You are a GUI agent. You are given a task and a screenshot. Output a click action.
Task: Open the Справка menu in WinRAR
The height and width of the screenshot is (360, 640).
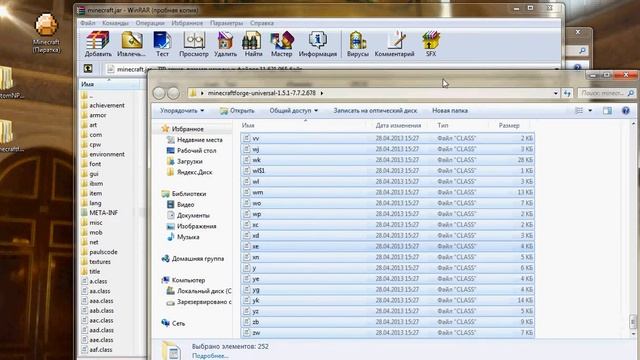pos(262,23)
